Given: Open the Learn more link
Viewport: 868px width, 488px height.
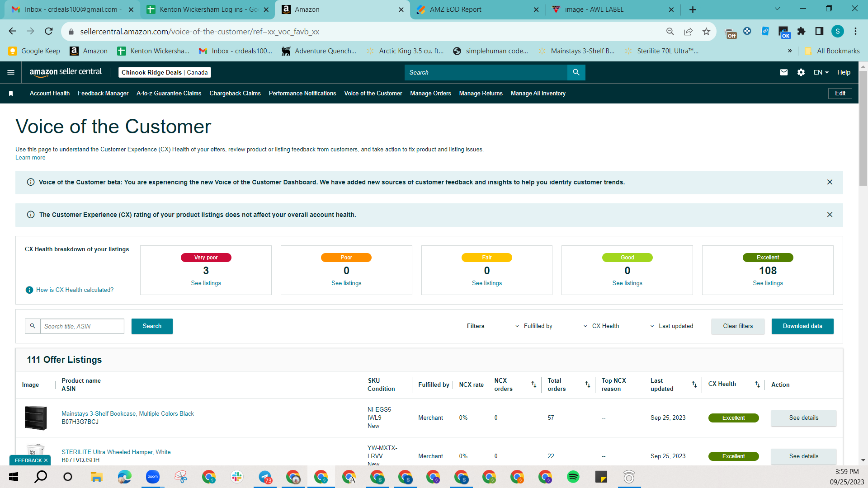Looking at the screenshot, I should pyautogui.click(x=30, y=158).
